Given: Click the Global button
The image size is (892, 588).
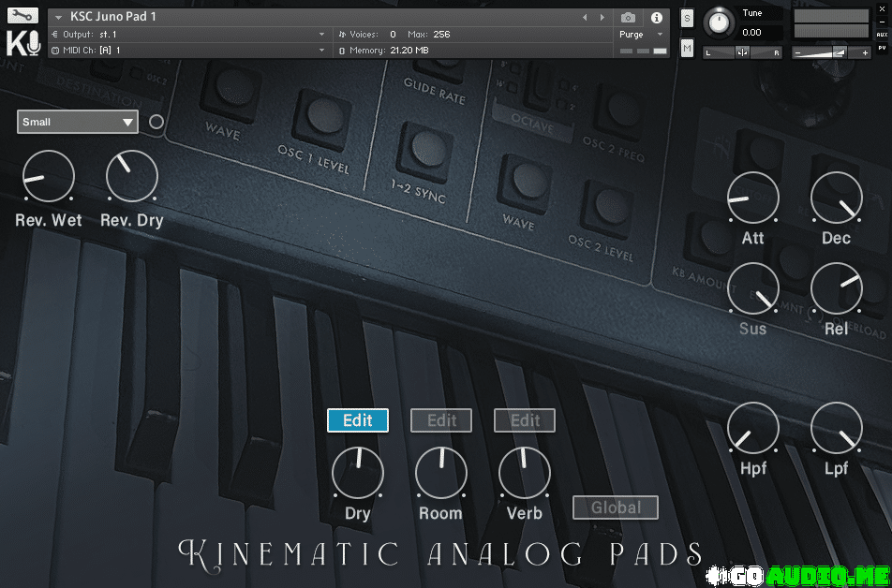Looking at the screenshot, I should [616, 507].
